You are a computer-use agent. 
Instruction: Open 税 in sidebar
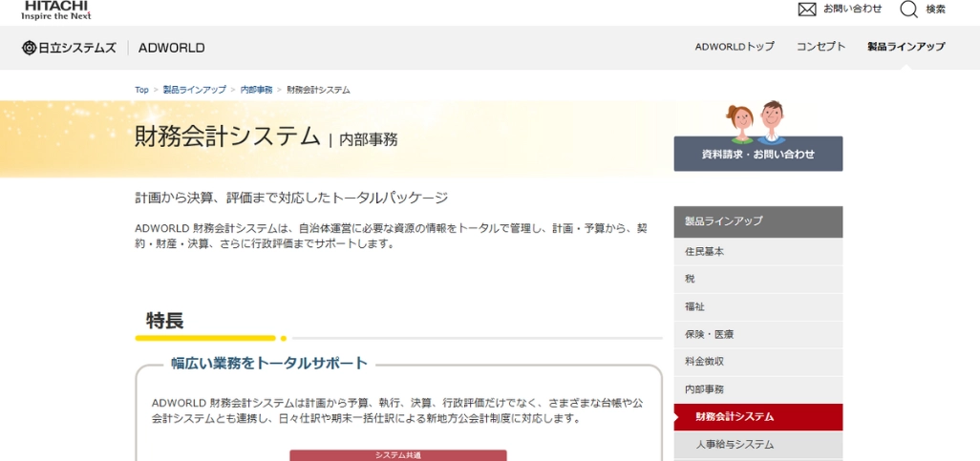[758, 280]
